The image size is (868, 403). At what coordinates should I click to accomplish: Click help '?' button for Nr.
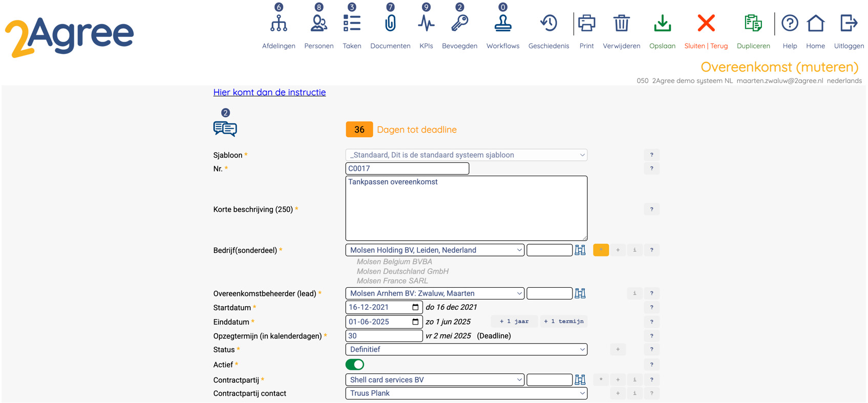click(x=651, y=168)
